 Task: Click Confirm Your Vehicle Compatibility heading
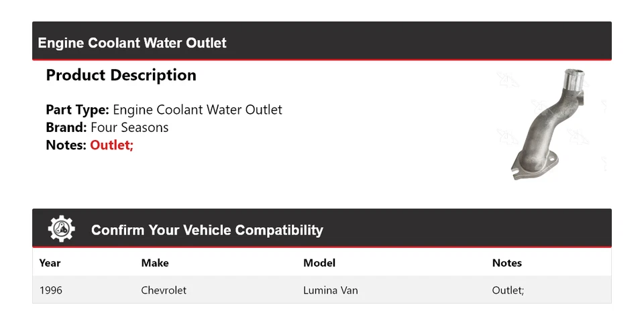(x=207, y=230)
